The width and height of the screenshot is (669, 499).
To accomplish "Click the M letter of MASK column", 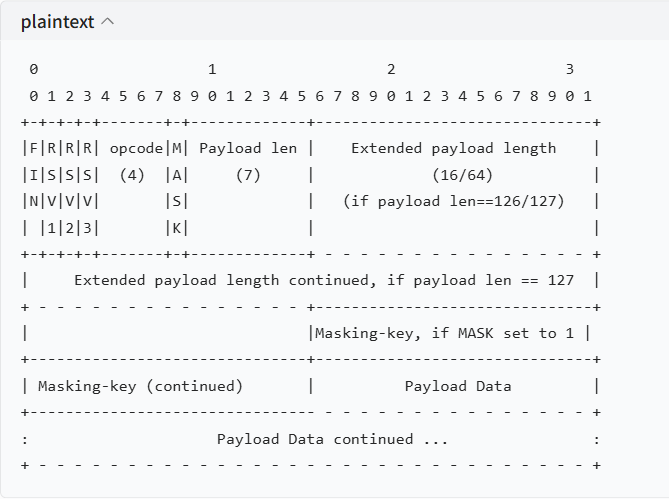I will (177, 148).
